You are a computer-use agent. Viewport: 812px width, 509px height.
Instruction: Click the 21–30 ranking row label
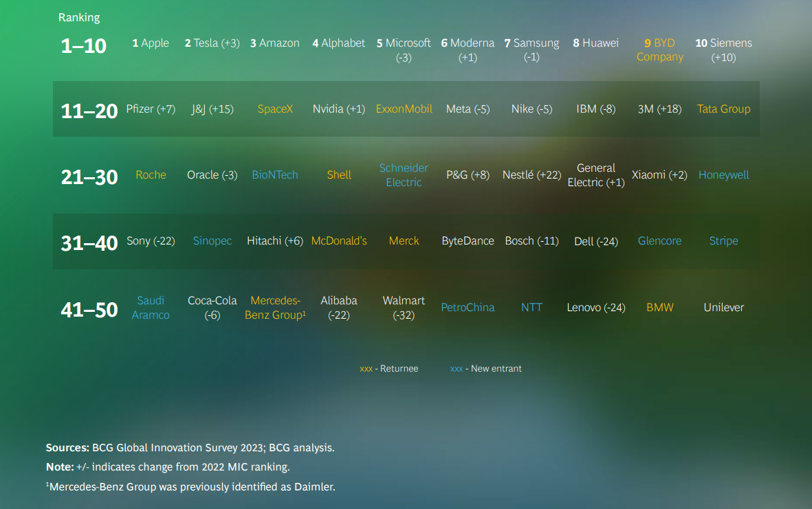coord(89,177)
